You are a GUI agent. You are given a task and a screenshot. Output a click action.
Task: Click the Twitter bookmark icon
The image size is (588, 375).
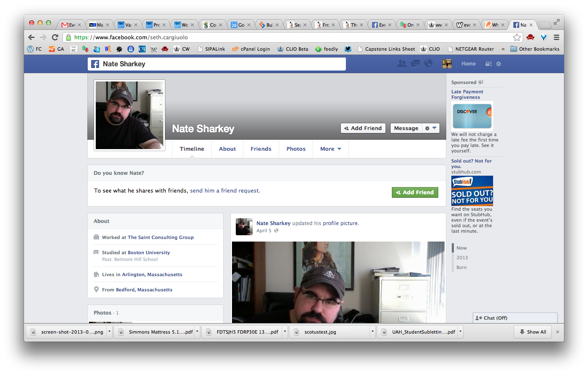coord(348,49)
